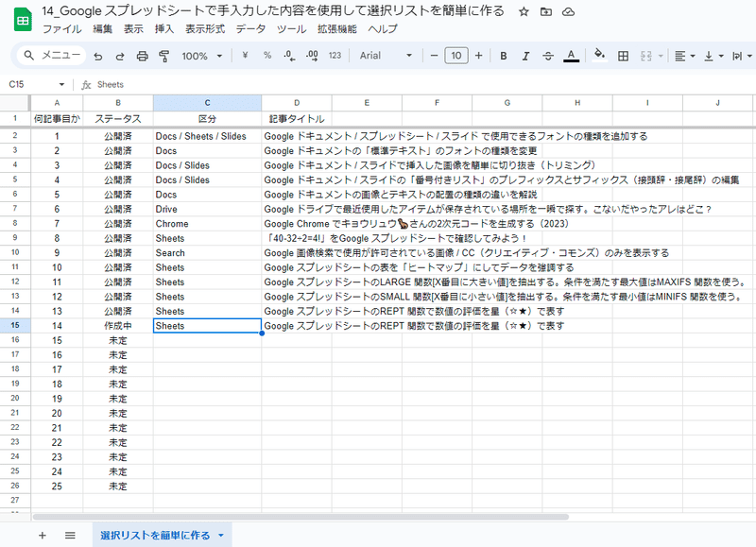Open the 編集 menu
The image size is (756, 547).
(103, 29)
